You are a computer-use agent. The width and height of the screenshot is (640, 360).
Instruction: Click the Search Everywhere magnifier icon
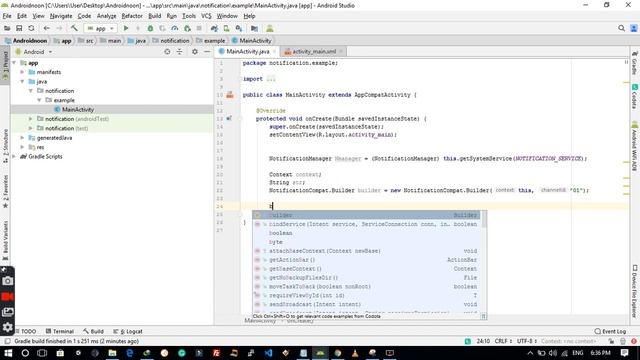pyautogui.click(x=621, y=28)
